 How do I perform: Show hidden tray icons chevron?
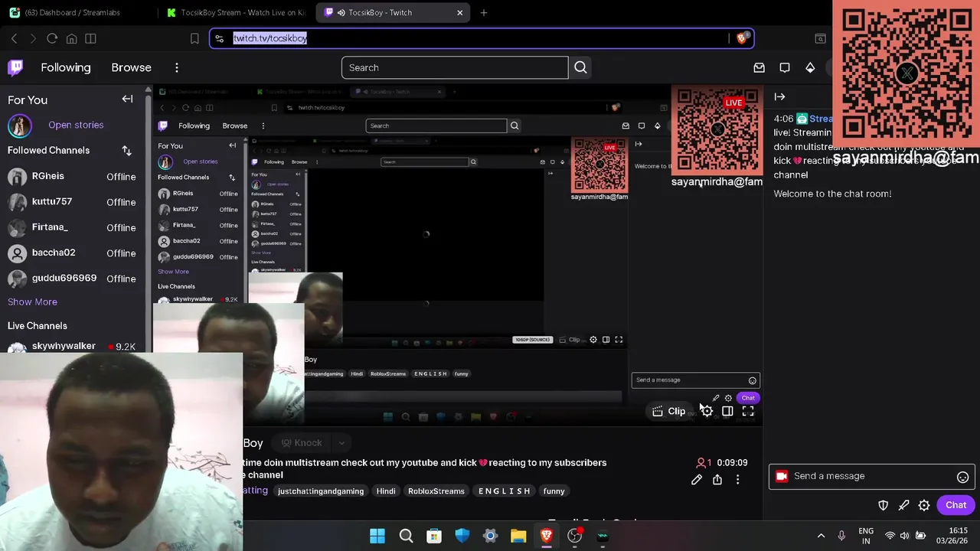coord(821,536)
